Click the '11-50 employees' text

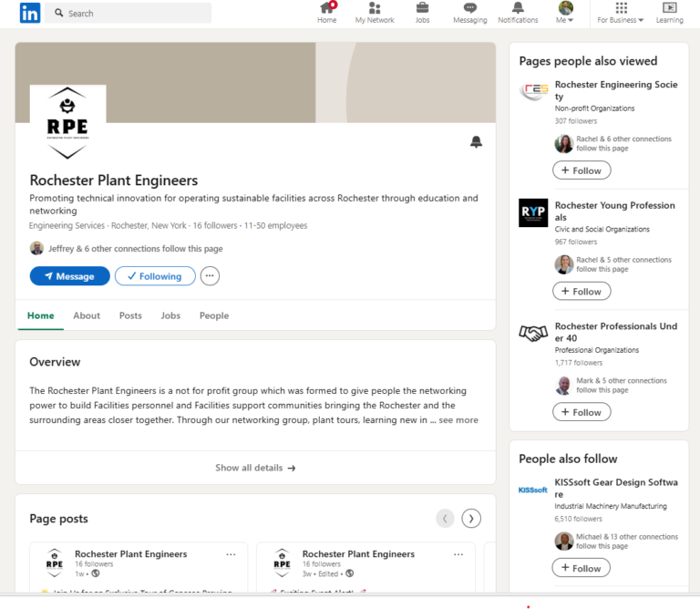pos(275,225)
